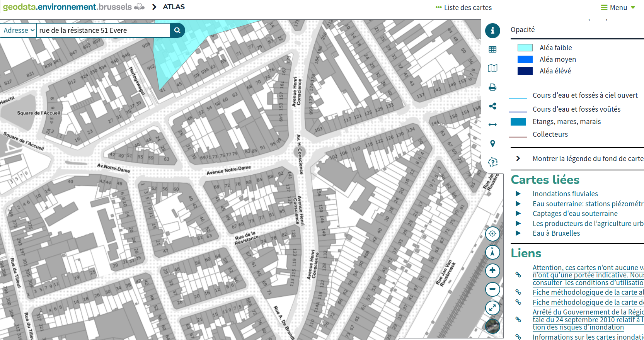Viewport: 644px width, 340px height.
Task: Open the Menu dropdown
Action: click(x=618, y=7)
